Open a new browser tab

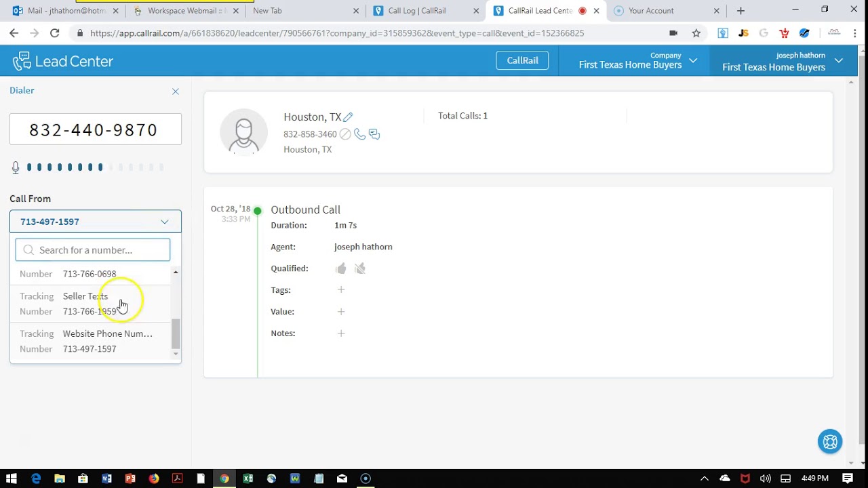[741, 11]
